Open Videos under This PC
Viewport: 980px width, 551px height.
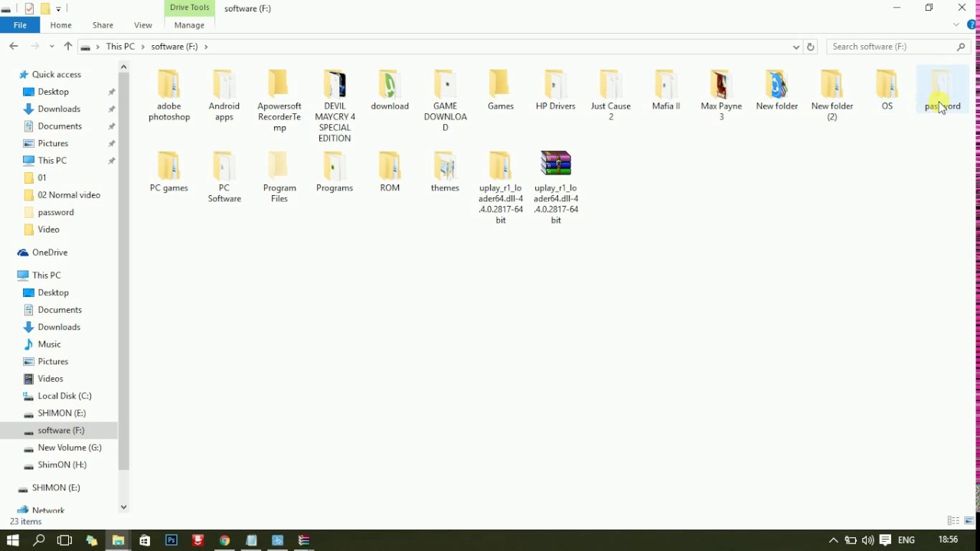pos(51,379)
